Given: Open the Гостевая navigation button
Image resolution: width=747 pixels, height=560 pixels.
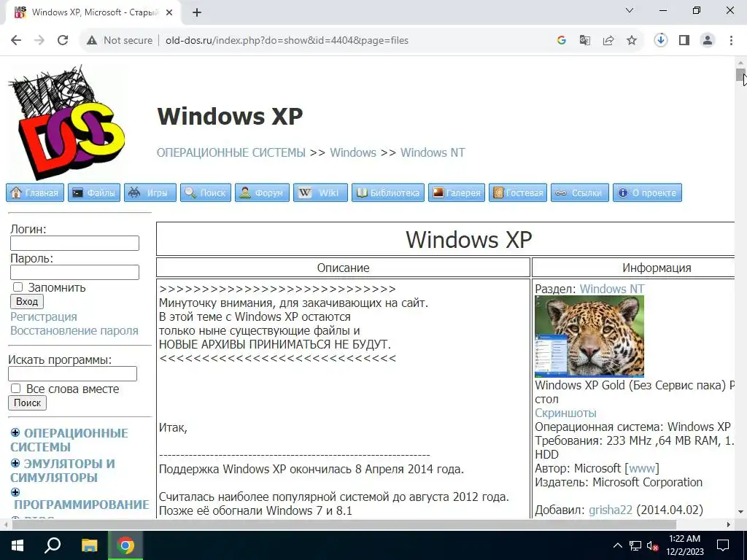Looking at the screenshot, I should [x=518, y=192].
